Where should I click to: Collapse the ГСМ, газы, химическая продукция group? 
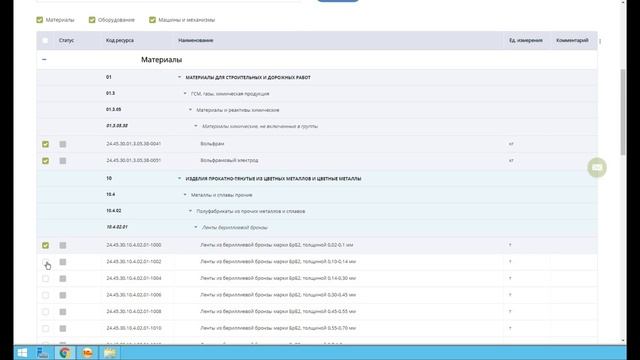point(185,93)
